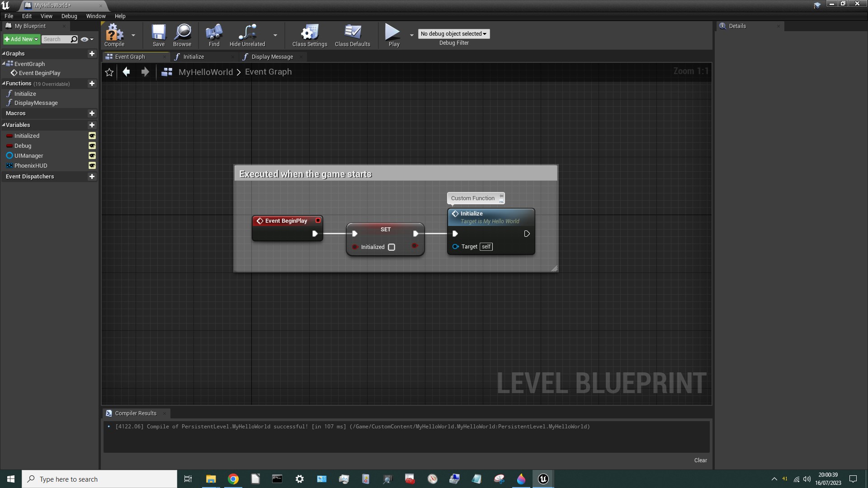Bookmark graph with the star icon
This screenshot has width=868, height=488.
[x=109, y=72]
